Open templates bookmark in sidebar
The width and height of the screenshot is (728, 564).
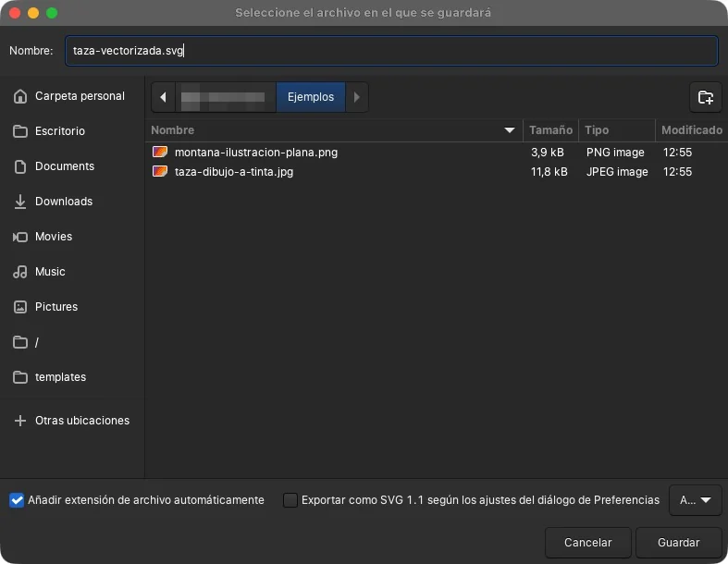[x=72, y=377]
